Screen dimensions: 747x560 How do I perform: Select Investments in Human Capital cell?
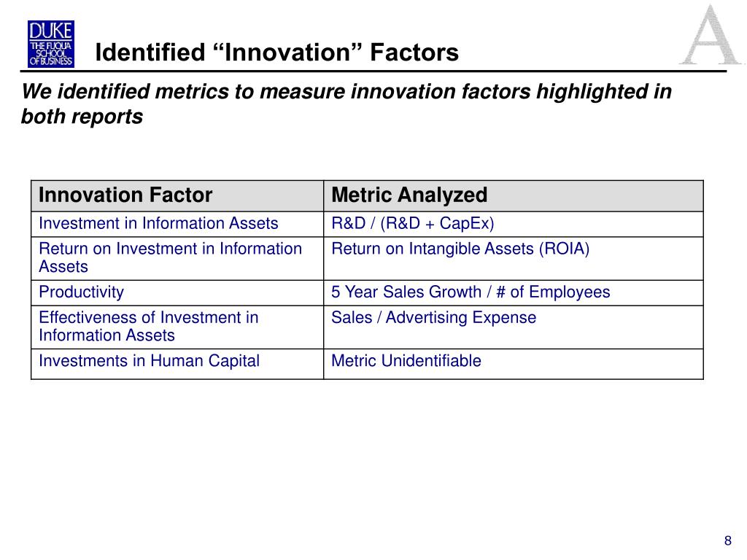177,364
